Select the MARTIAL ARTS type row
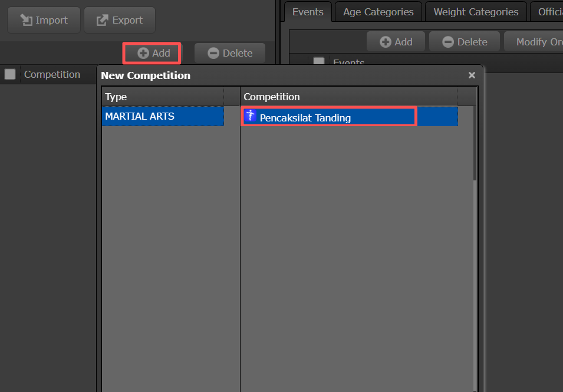Viewport: 563px width, 392px height. [163, 116]
